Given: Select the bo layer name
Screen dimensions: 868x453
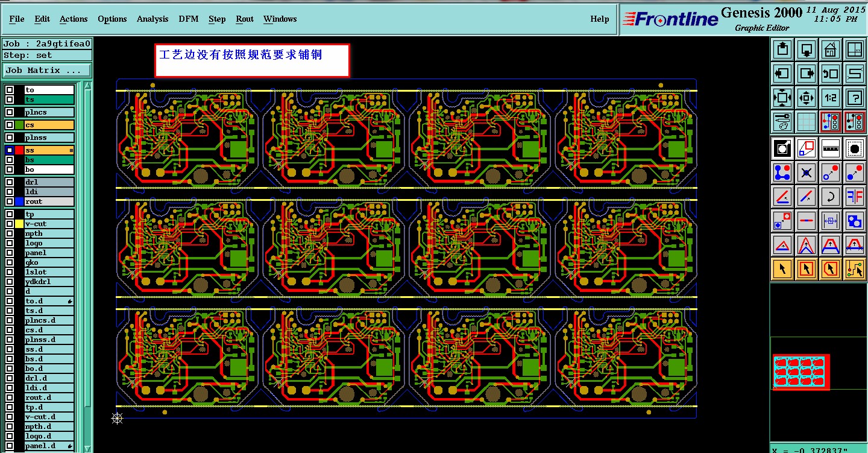Looking at the screenshot, I should [x=49, y=169].
